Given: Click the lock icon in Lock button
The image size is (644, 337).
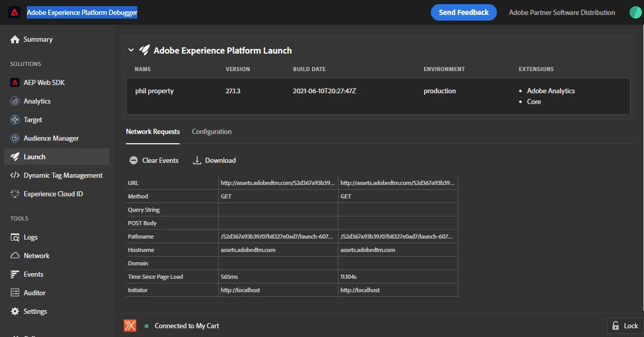Looking at the screenshot, I should [x=616, y=326].
